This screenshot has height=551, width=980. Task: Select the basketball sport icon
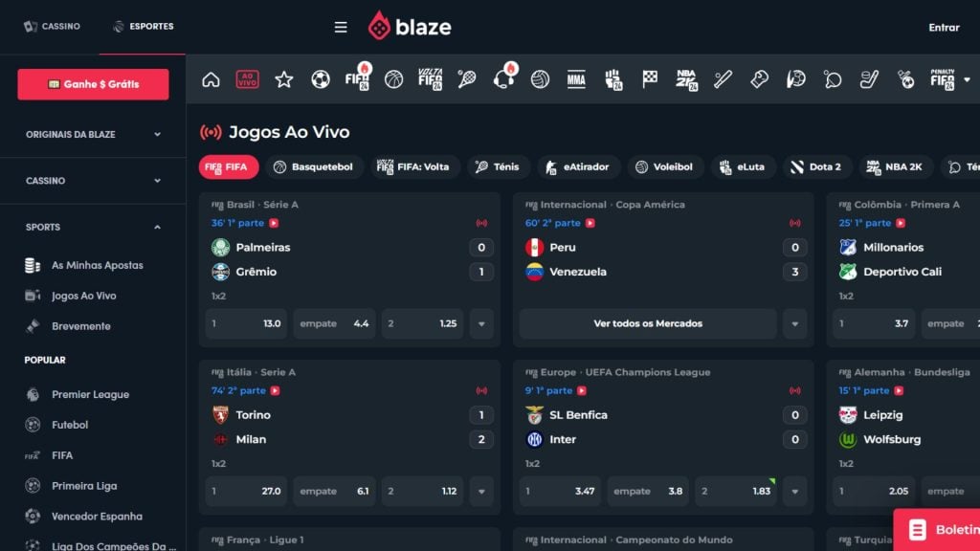pos(393,79)
